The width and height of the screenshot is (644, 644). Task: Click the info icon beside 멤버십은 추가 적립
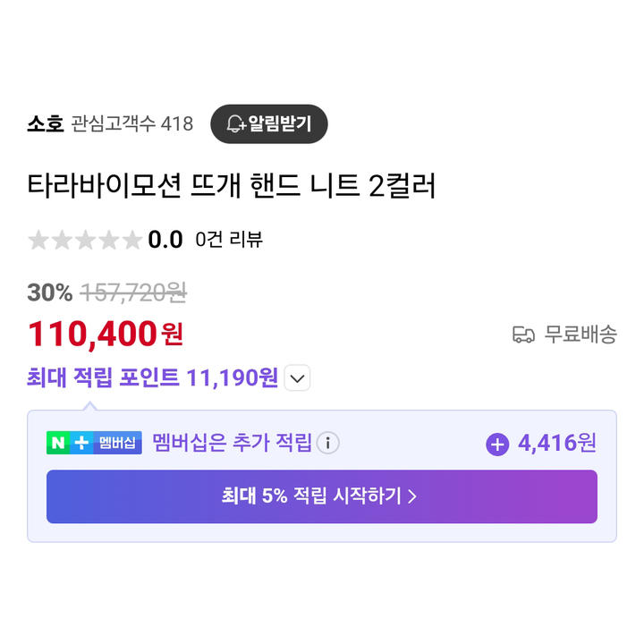click(x=327, y=443)
